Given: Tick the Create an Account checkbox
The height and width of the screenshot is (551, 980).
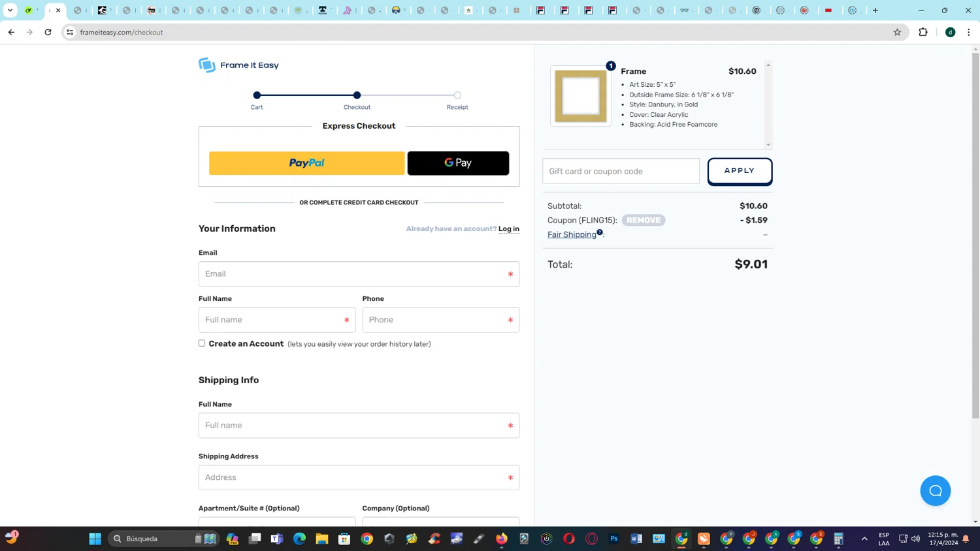Looking at the screenshot, I should 202,343.
